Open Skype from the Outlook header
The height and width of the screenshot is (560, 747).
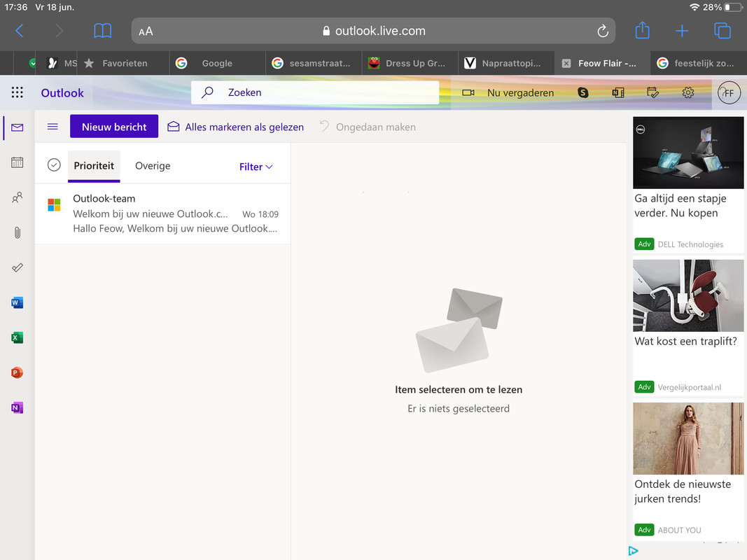click(x=583, y=92)
